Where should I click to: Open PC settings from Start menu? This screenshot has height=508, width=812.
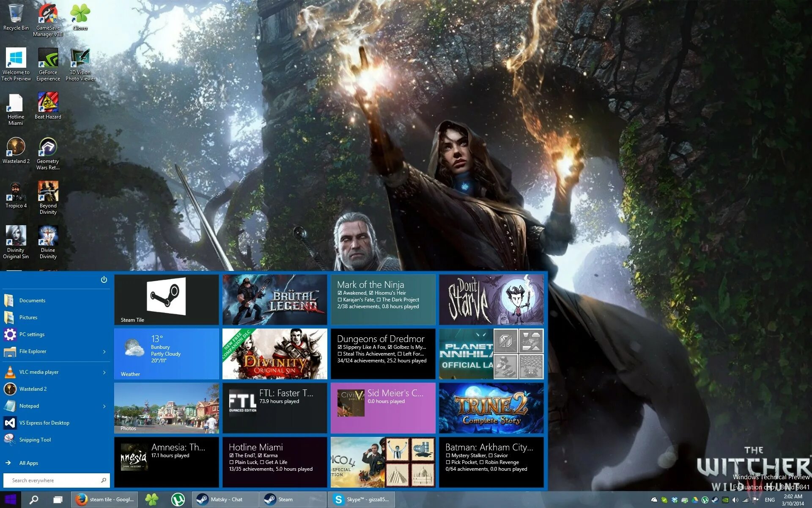32,334
